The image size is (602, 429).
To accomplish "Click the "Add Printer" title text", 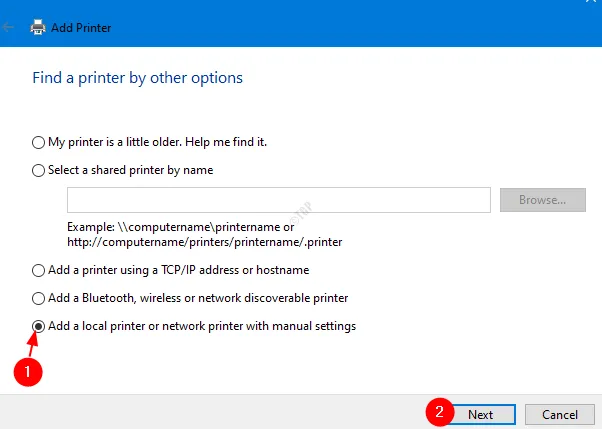I will pos(83,28).
